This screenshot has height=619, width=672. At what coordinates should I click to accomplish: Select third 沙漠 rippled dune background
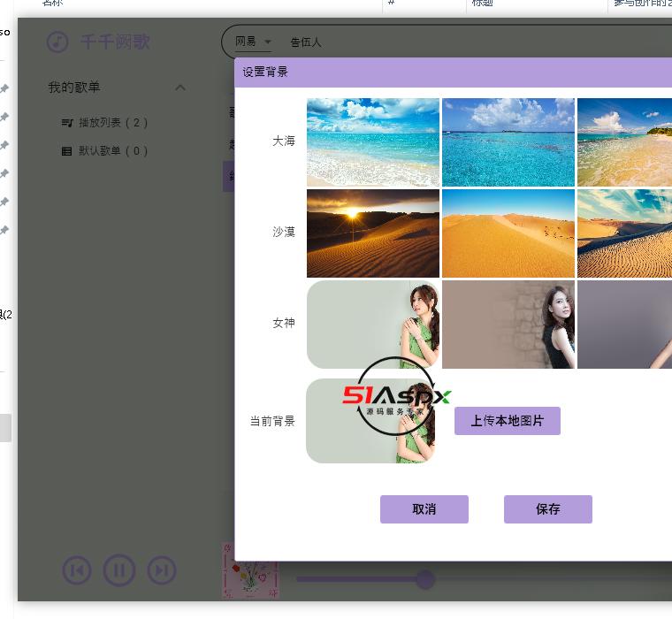624,233
